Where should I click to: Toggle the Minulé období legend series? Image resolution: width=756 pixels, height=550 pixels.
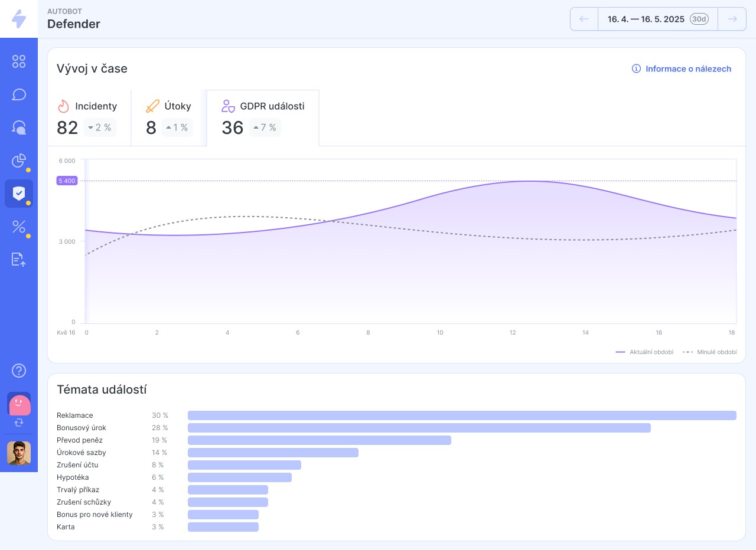click(710, 352)
